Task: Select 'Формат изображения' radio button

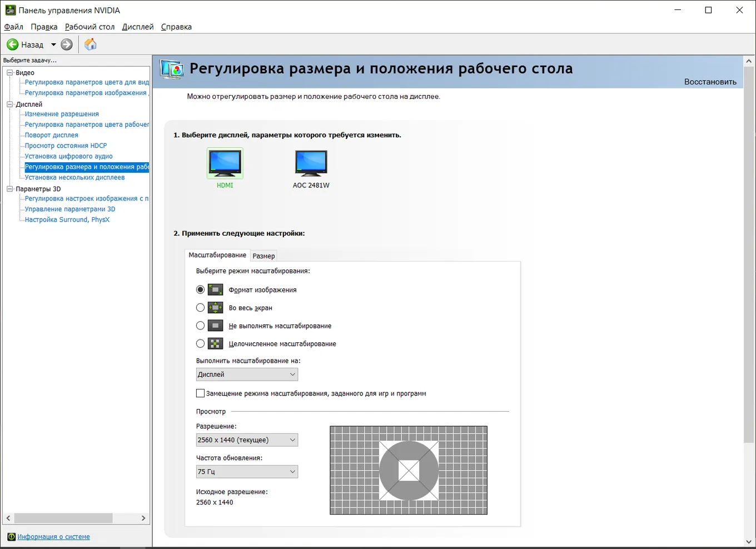Action: (200, 290)
